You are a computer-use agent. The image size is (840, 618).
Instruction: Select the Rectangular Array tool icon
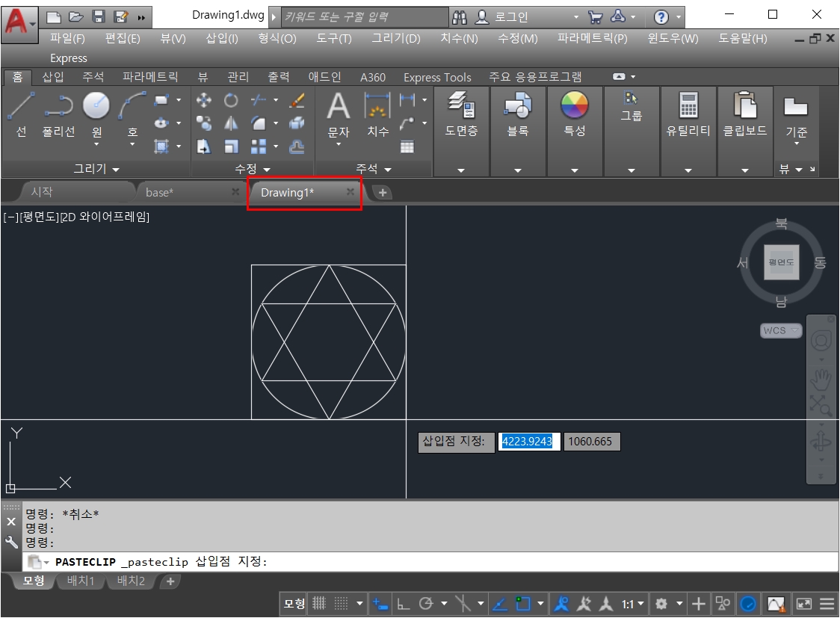(259, 146)
